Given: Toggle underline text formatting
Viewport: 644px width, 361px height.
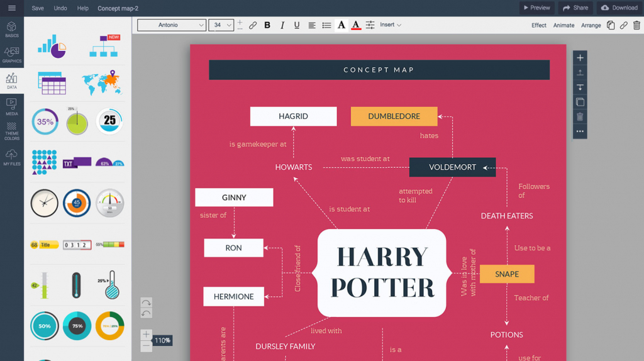Looking at the screenshot, I should (x=297, y=25).
